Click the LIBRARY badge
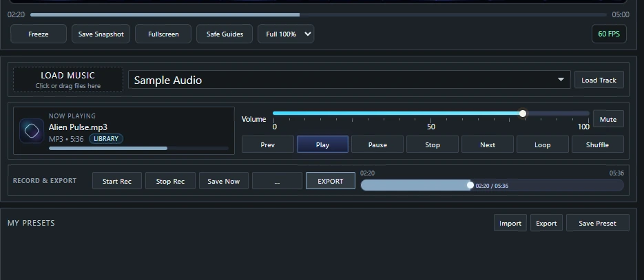Viewport: 644px width, 280px height. tap(106, 139)
